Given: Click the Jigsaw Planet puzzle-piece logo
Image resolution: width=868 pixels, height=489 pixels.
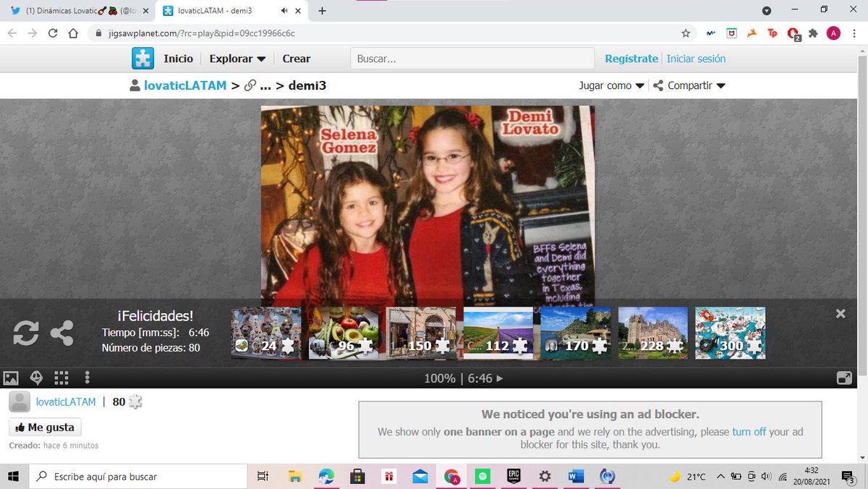Looking at the screenshot, I should pos(142,59).
